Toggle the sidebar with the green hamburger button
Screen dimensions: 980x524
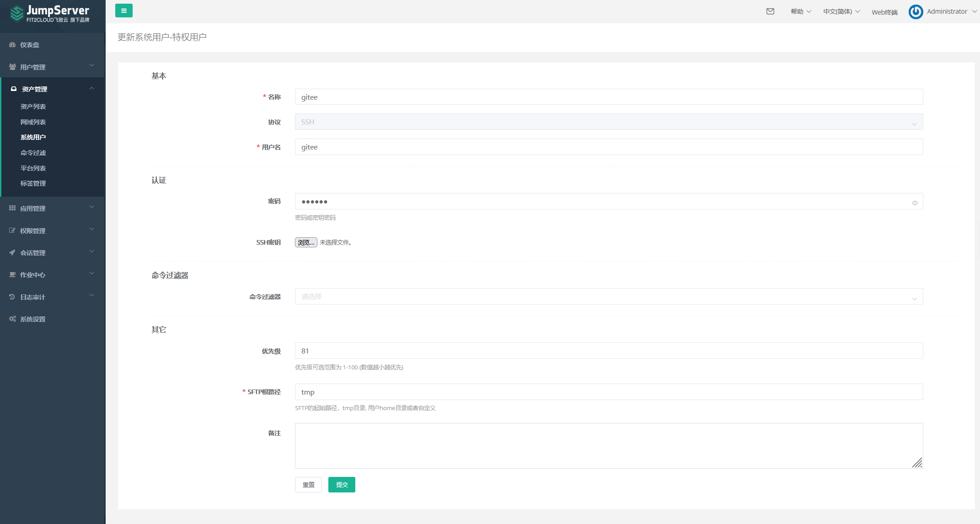[x=123, y=11]
